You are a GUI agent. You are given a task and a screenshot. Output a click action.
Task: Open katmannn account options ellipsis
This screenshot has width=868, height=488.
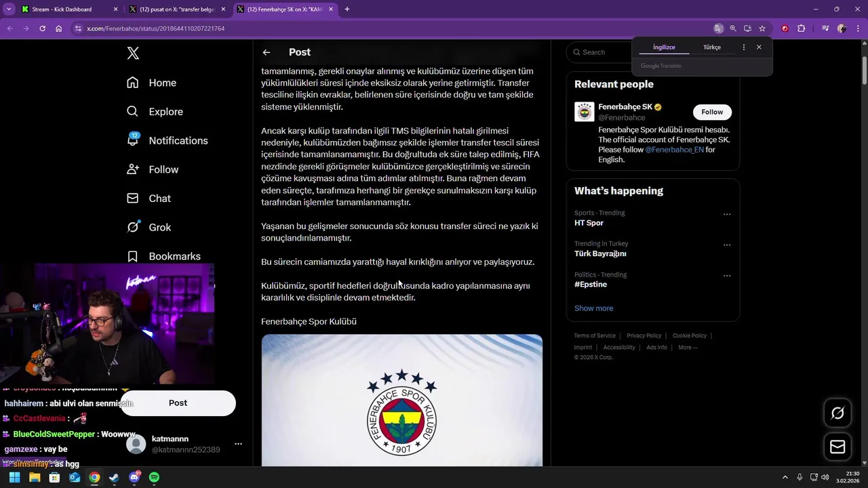tap(238, 444)
